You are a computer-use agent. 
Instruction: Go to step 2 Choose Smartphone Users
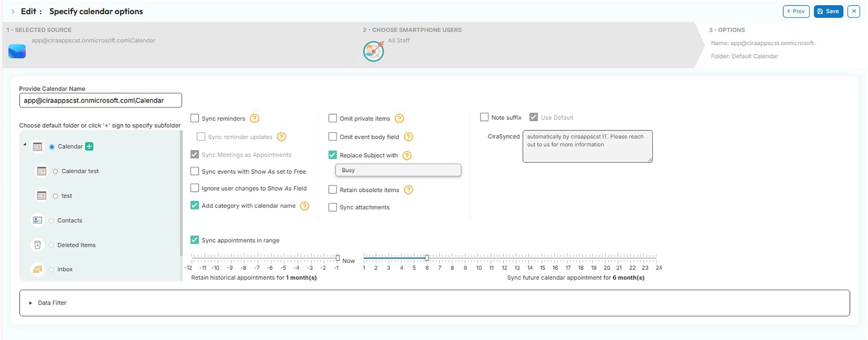[x=412, y=30]
